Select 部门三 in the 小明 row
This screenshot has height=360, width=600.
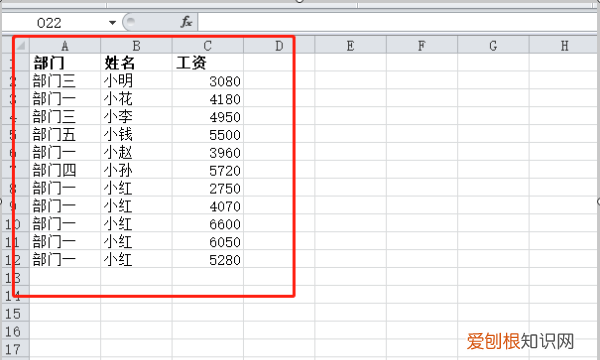tap(65, 81)
